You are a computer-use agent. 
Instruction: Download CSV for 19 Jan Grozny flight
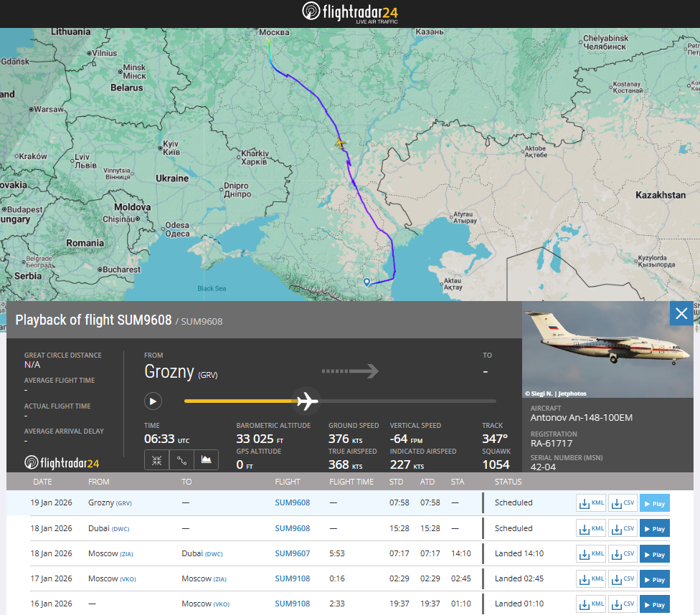[x=623, y=503]
